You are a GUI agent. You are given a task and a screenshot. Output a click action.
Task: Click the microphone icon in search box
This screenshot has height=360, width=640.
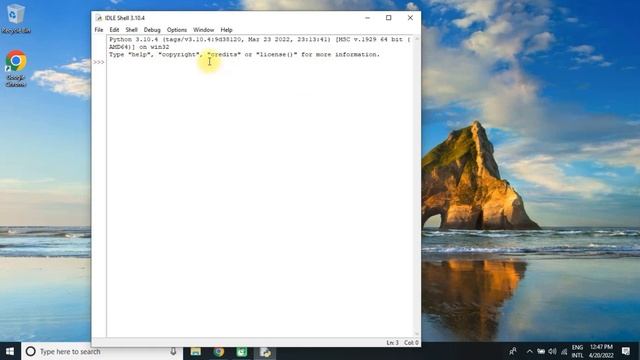click(173, 351)
